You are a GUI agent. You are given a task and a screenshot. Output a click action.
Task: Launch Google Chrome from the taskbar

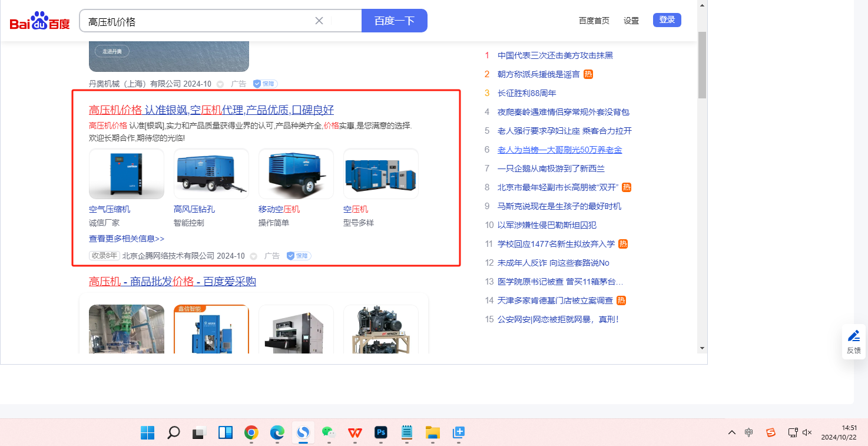pos(251,433)
